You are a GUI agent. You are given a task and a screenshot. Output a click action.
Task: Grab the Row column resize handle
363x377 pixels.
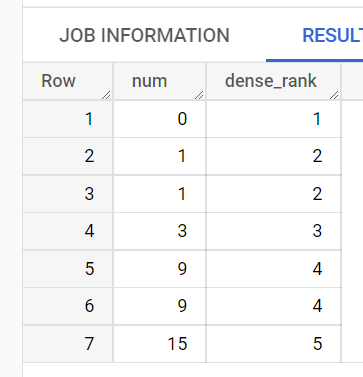click(x=106, y=95)
